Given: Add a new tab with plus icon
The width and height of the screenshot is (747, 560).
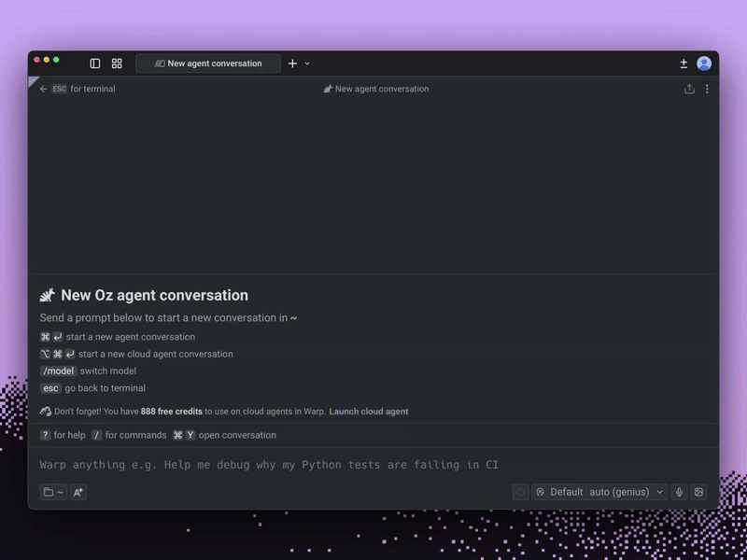Looking at the screenshot, I should click(x=292, y=63).
